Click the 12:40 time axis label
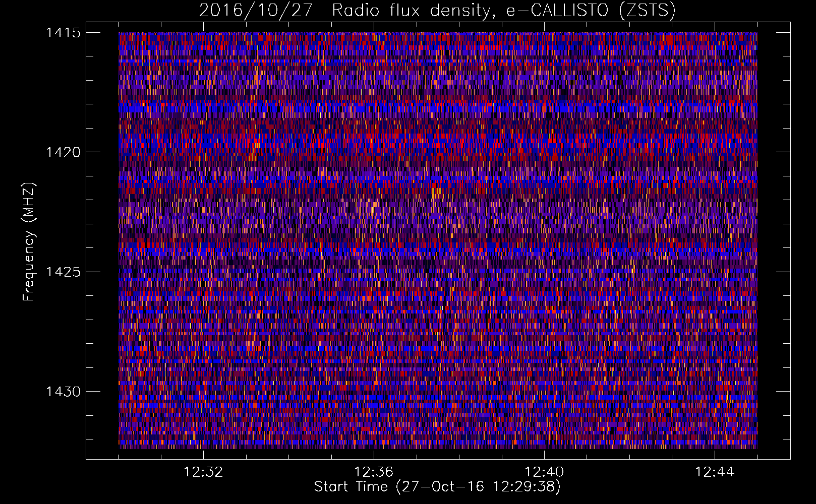 click(544, 472)
